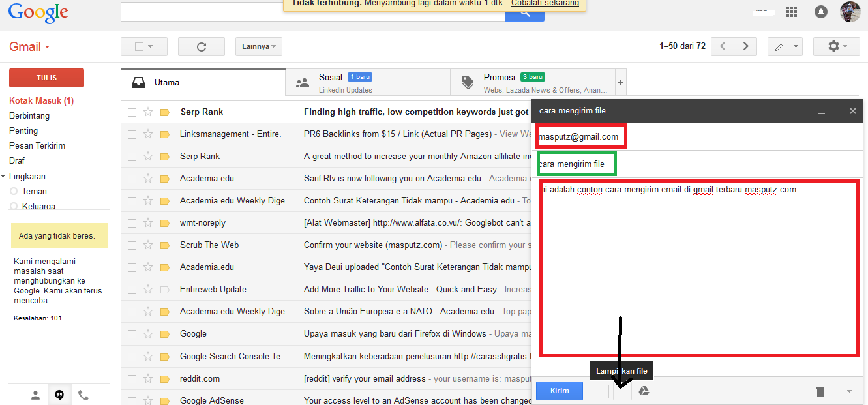This screenshot has width=868, height=405.
Task: Open the Pesan Terkirim folder
Action: tap(37, 146)
